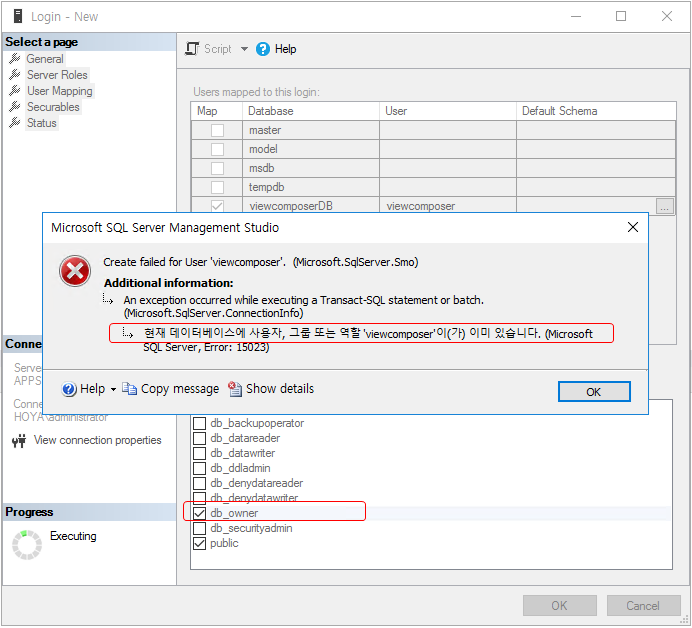Click the connection properties plug icon
Viewport: 692px width, 628px height.
click(19, 440)
